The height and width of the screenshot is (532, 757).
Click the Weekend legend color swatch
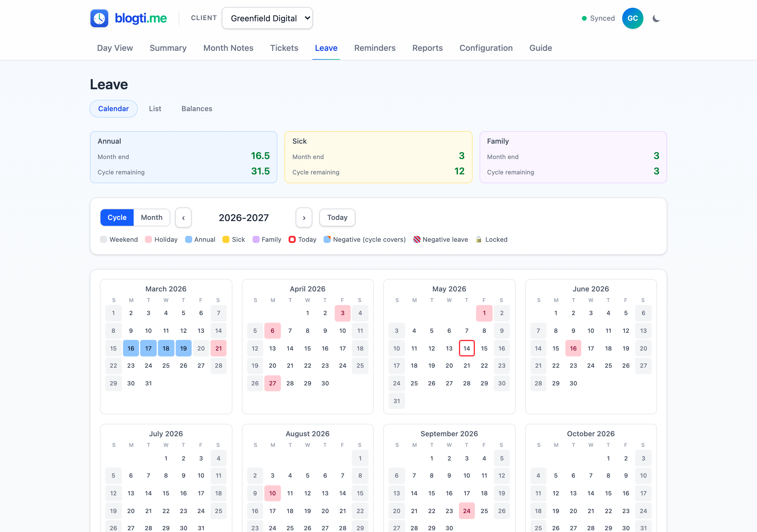(x=103, y=240)
